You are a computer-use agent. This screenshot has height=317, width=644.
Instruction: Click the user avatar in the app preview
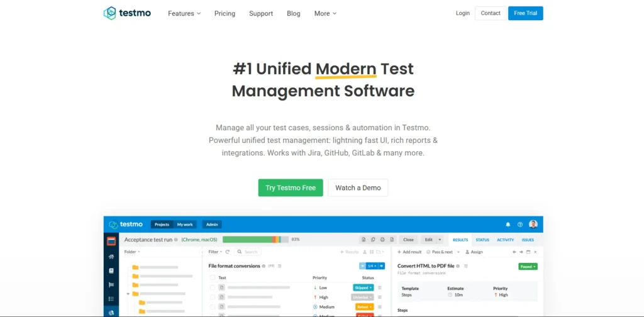pos(533,224)
